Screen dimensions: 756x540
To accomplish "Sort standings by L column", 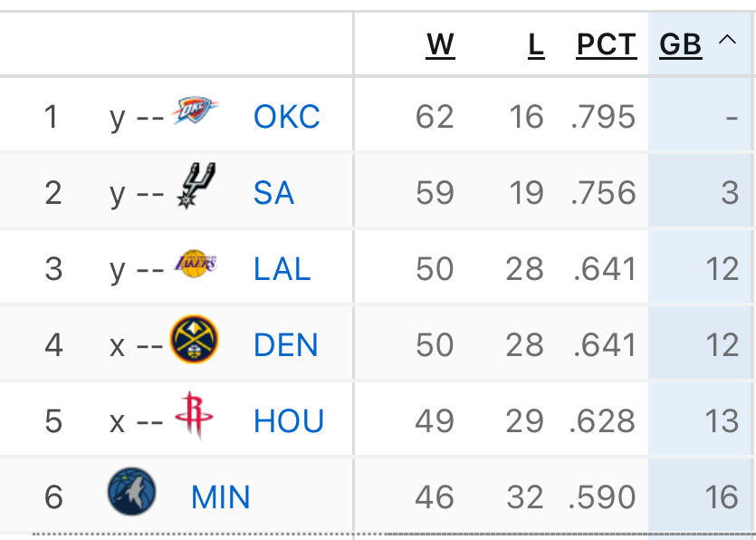I will point(536,44).
